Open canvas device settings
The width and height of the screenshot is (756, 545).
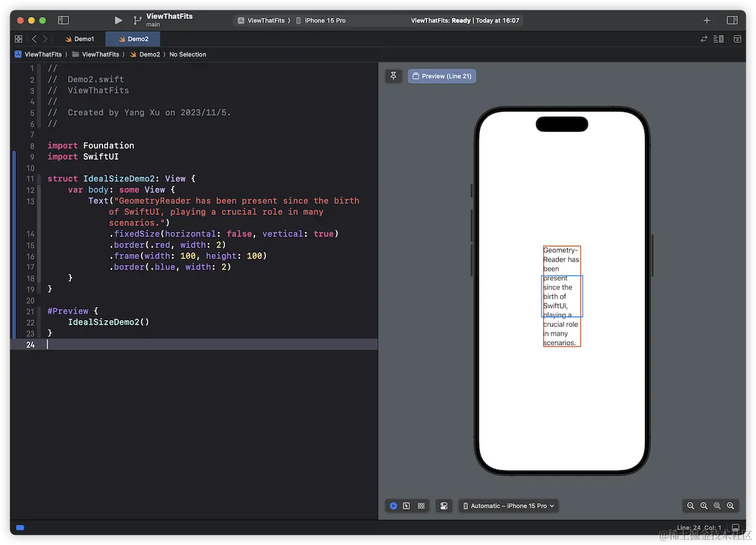point(444,506)
